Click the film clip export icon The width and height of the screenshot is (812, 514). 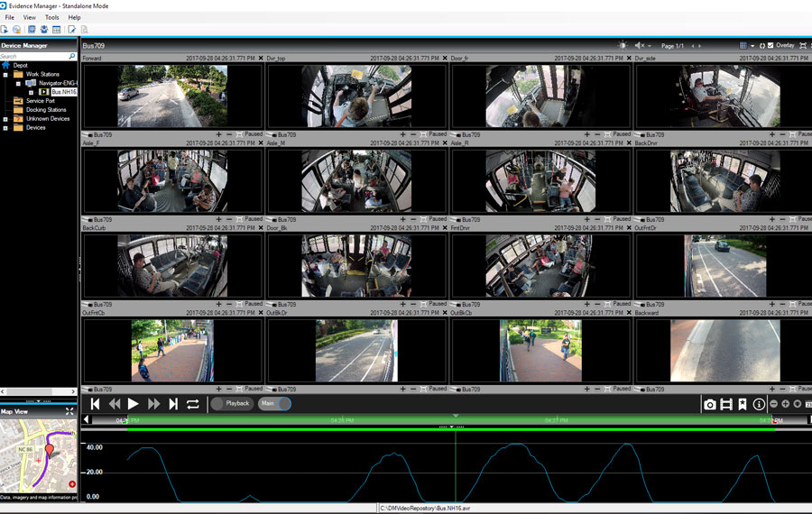point(726,404)
